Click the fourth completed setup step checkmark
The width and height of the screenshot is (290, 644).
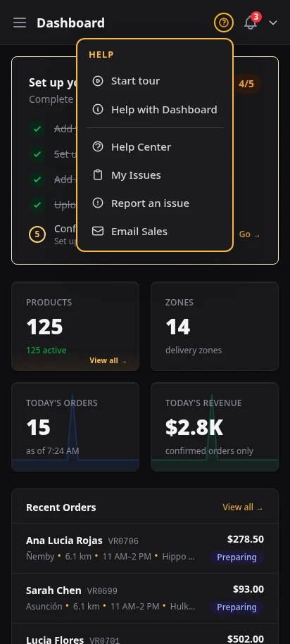click(x=37, y=205)
